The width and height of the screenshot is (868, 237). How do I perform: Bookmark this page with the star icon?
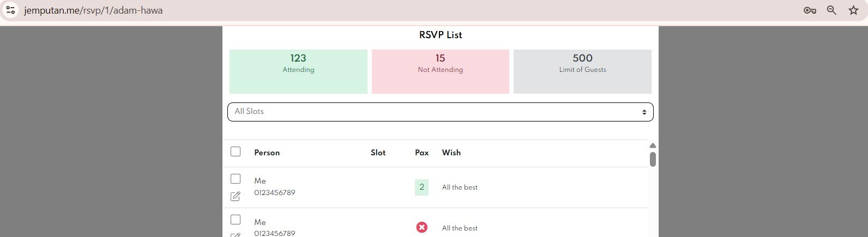pyautogui.click(x=854, y=10)
